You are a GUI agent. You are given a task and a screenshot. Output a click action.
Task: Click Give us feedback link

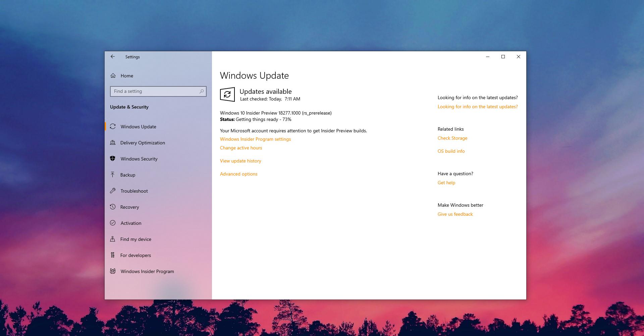[x=455, y=214]
